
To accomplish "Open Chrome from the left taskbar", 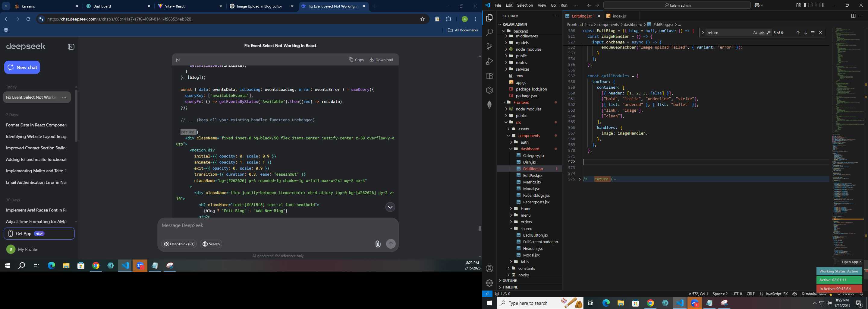I will (96, 266).
